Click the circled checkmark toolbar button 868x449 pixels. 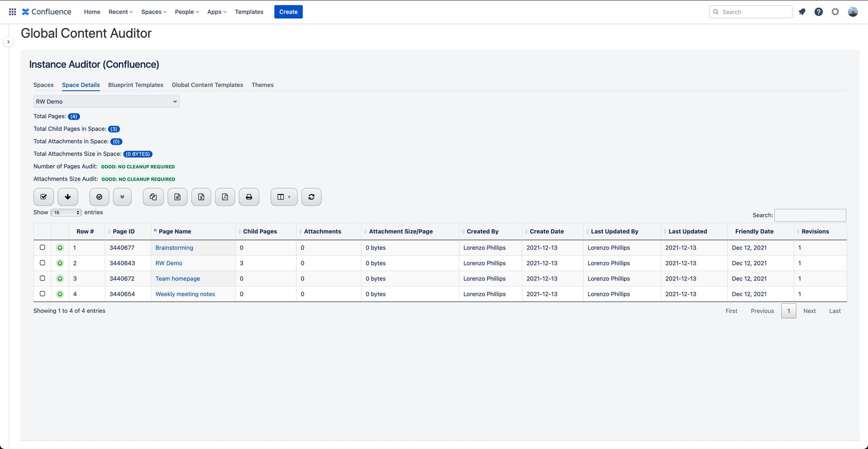(99, 197)
